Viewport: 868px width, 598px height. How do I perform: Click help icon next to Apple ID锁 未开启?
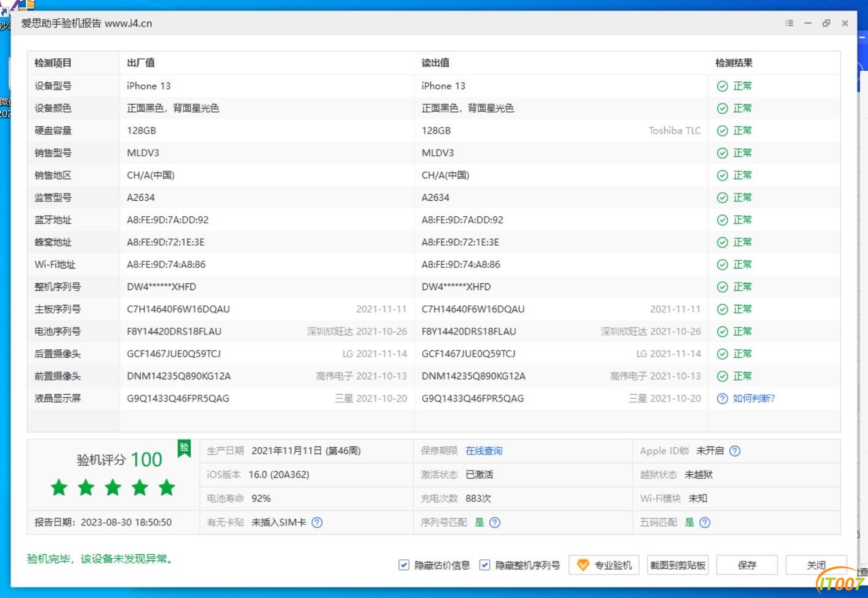point(734,451)
